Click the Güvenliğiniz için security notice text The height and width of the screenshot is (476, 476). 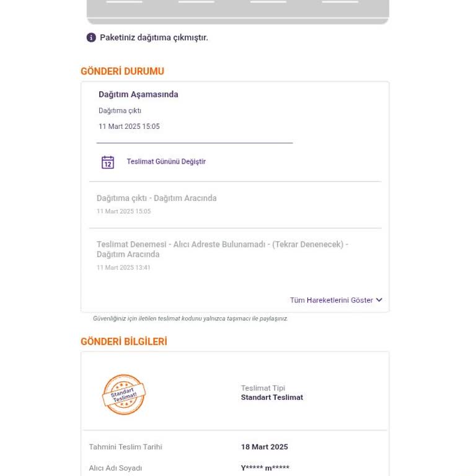pyautogui.click(x=190, y=319)
